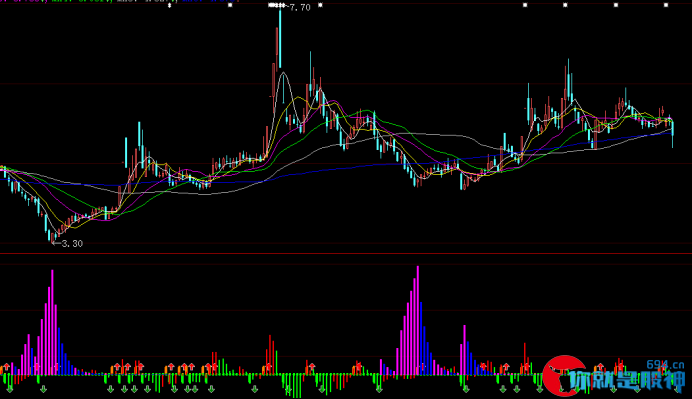Click the tallest magenta bar in second indicator peak
The image size is (692, 399).
(x=418, y=320)
